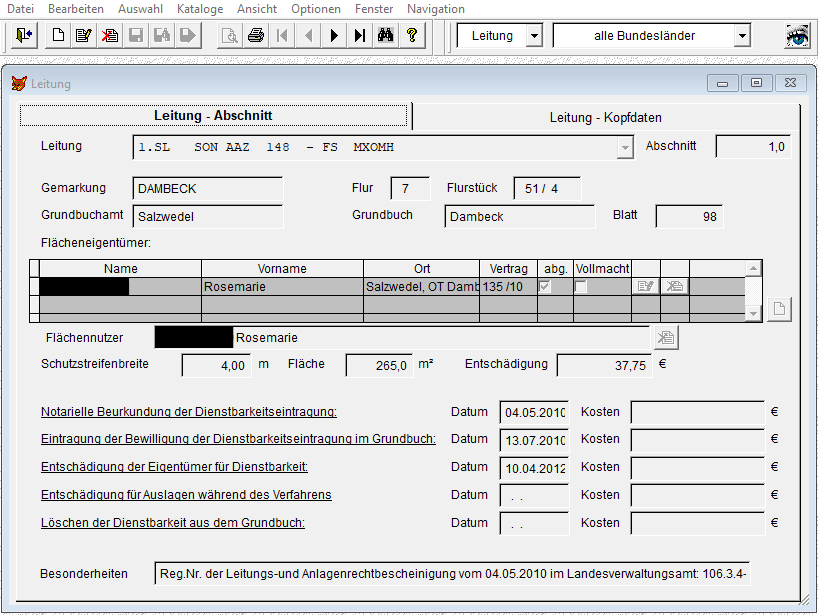Edit the owner row for Rosemarie

(x=646, y=286)
